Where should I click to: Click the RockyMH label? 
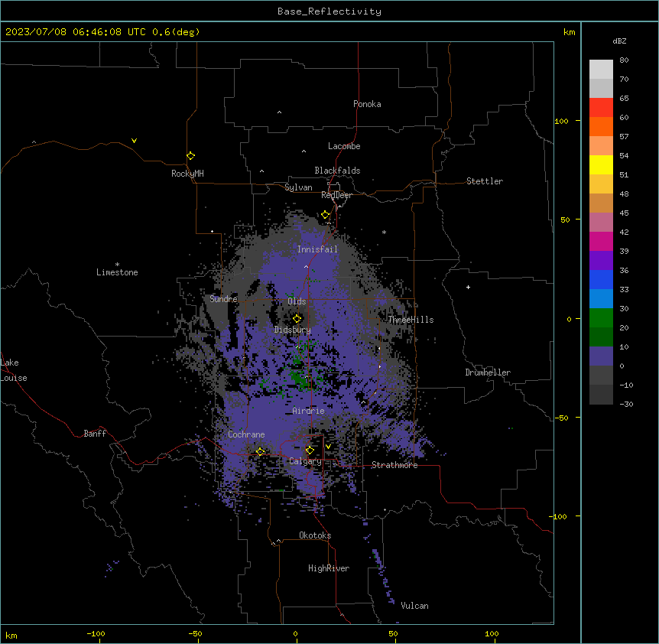click(187, 174)
